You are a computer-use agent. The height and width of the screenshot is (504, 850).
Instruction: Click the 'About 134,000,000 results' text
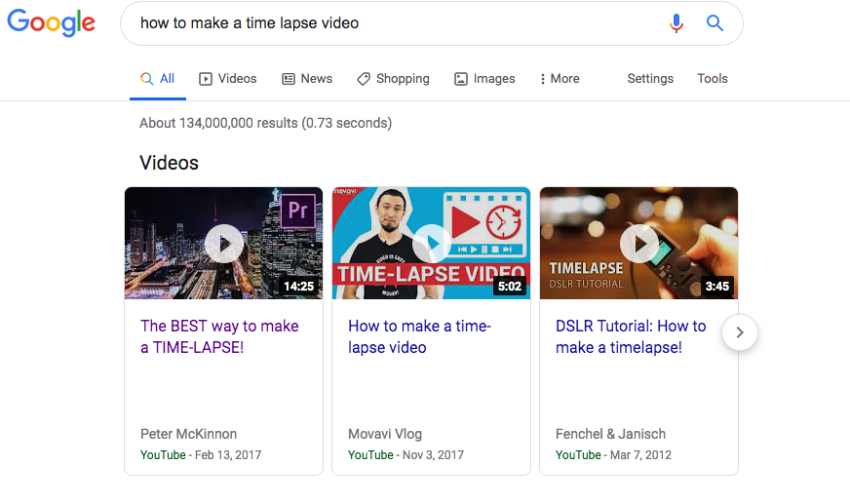tap(265, 123)
